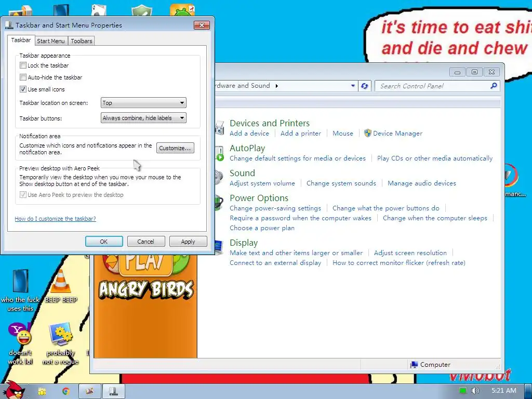
Task: Open the solitaire cards desktop icon
Action: click(x=99, y=9)
